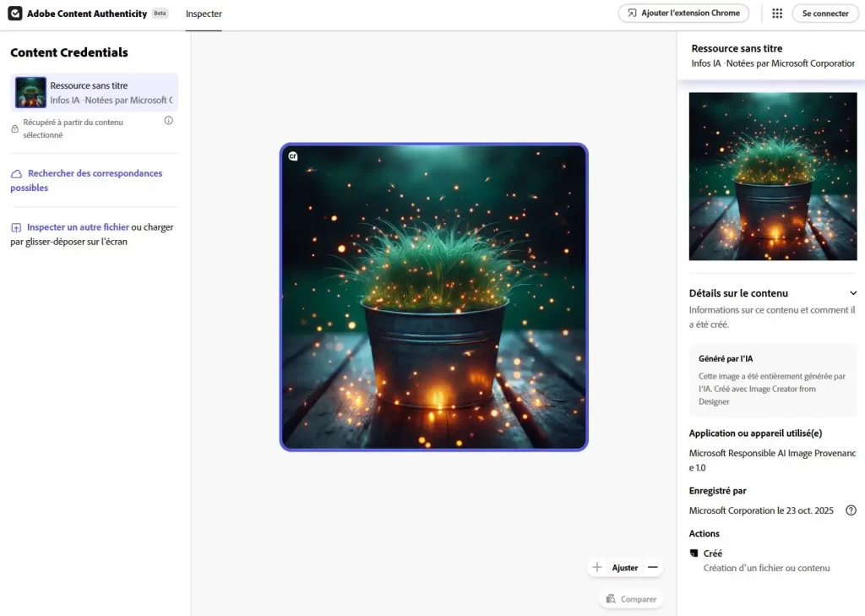Click the Créé action label
865x616 pixels.
(x=713, y=553)
